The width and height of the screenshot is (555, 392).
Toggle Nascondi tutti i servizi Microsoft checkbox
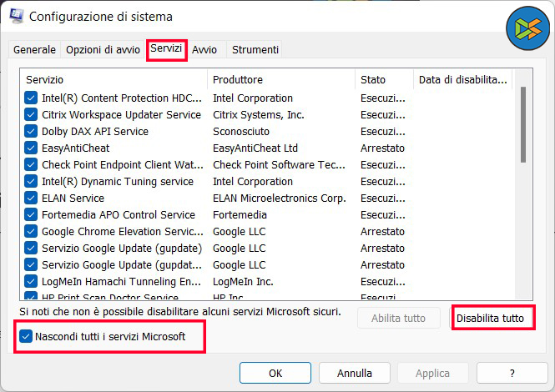point(25,337)
